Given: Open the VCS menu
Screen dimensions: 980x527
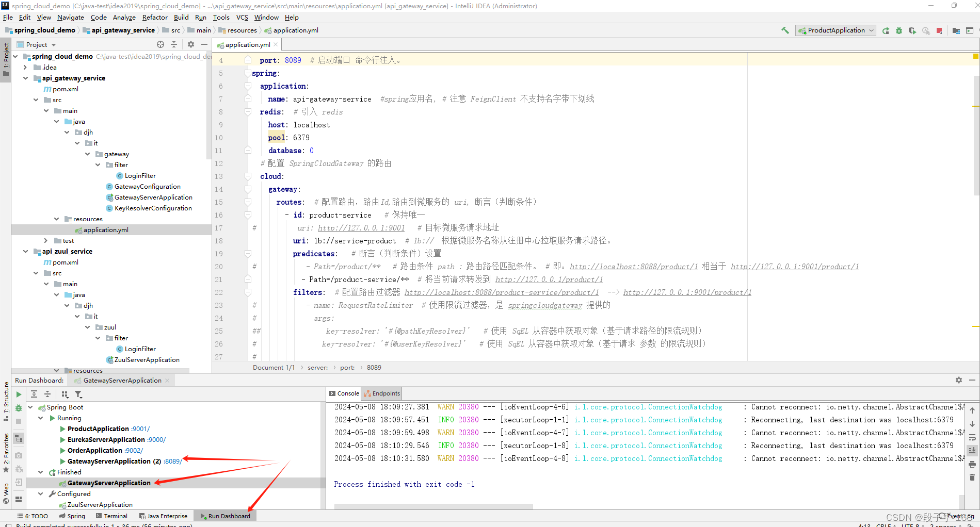Looking at the screenshot, I should (x=242, y=18).
